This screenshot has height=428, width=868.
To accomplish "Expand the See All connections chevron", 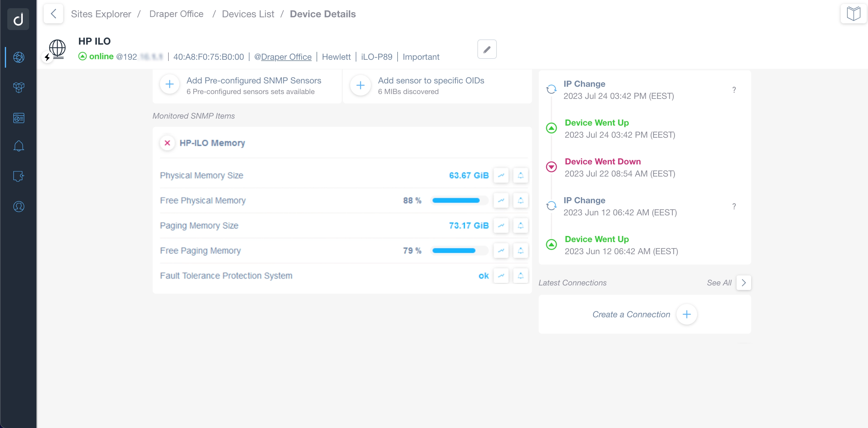I will (x=744, y=283).
